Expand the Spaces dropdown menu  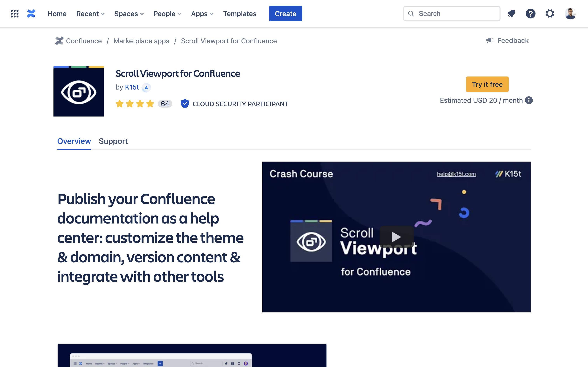[129, 14]
